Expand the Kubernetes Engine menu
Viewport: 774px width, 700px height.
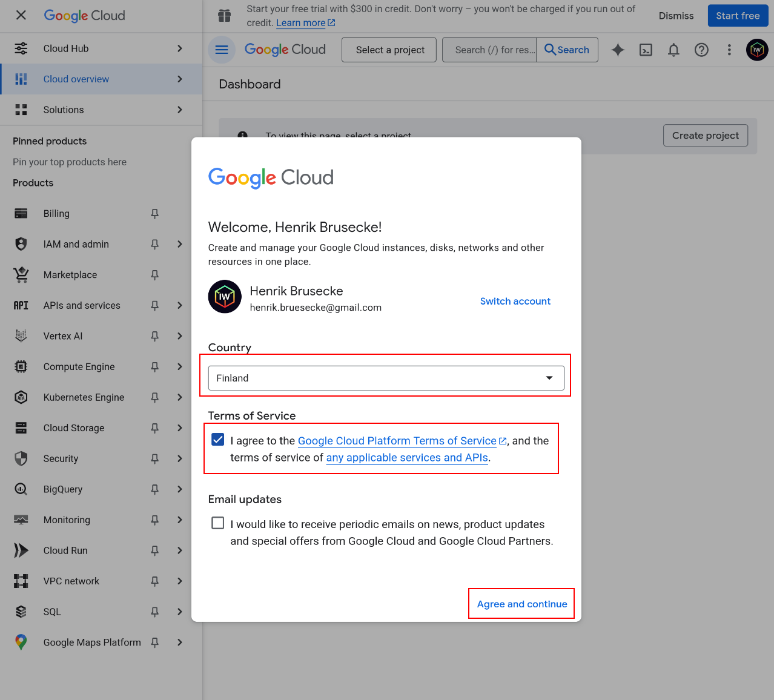(x=180, y=397)
